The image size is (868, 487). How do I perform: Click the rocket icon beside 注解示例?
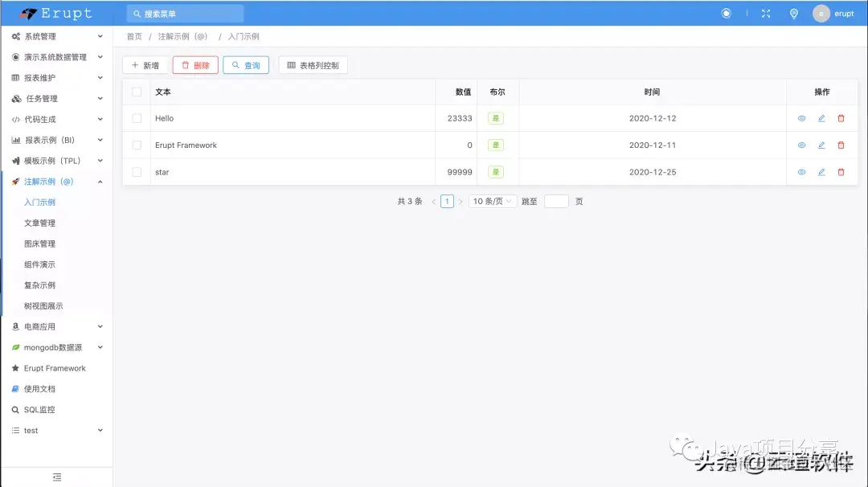15,182
